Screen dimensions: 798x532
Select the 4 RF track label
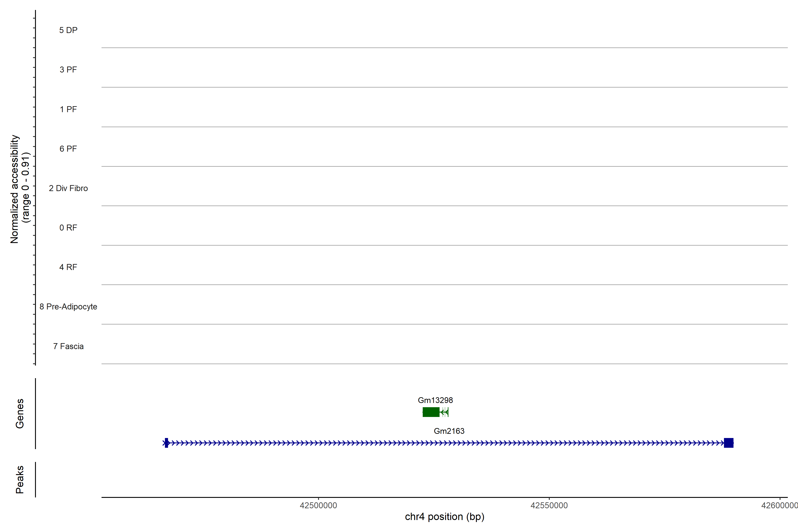(x=68, y=267)
